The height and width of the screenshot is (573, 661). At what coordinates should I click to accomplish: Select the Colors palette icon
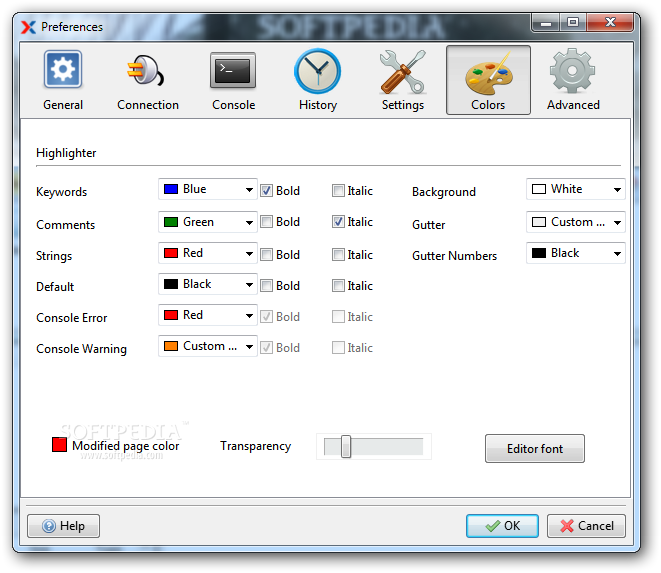click(x=489, y=74)
